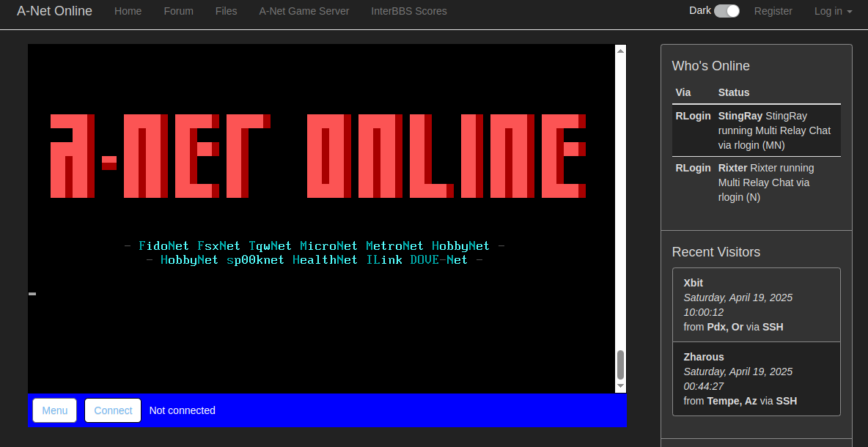The height and width of the screenshot is (447, 868).
Task: Open the Forum section
Action: pos(178,11)
